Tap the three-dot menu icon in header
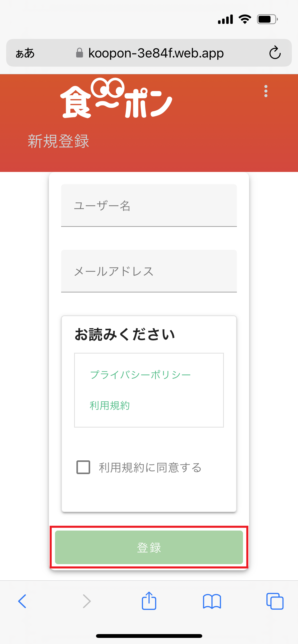The height and width of the screenshot is (644, 298). click(266, 91)
